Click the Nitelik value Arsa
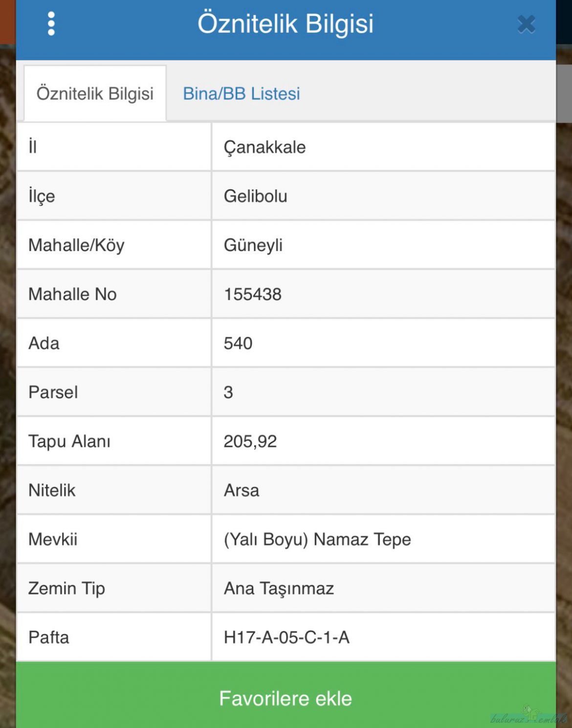This screenshot has width=572, height=728. click(242, 490)
